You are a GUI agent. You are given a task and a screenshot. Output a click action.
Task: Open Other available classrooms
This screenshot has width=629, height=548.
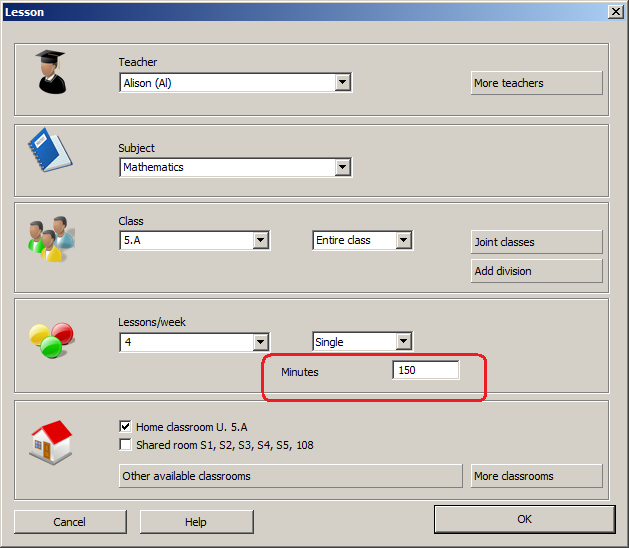click(x=290, y=476)
